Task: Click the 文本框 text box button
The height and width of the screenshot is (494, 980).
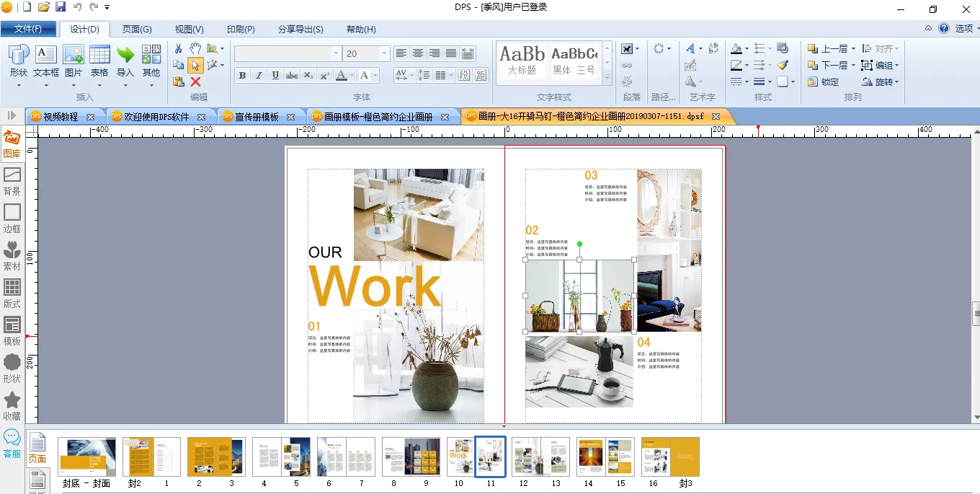Action: (x=46, y=62)
